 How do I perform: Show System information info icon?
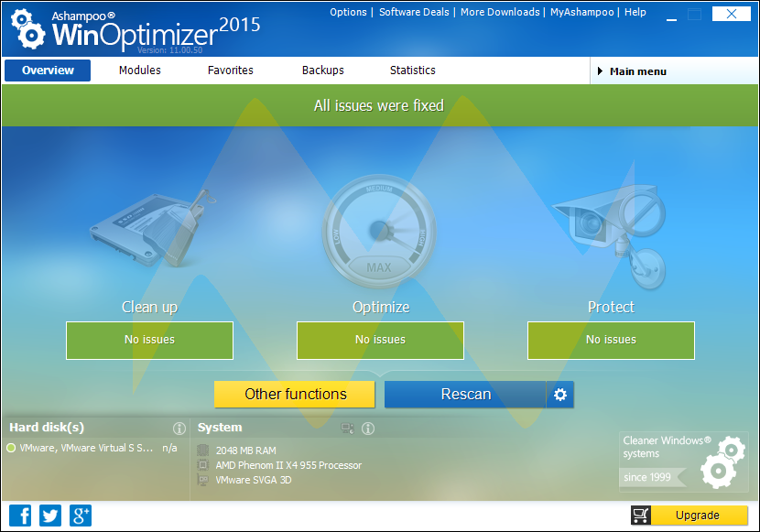[368, 429]
